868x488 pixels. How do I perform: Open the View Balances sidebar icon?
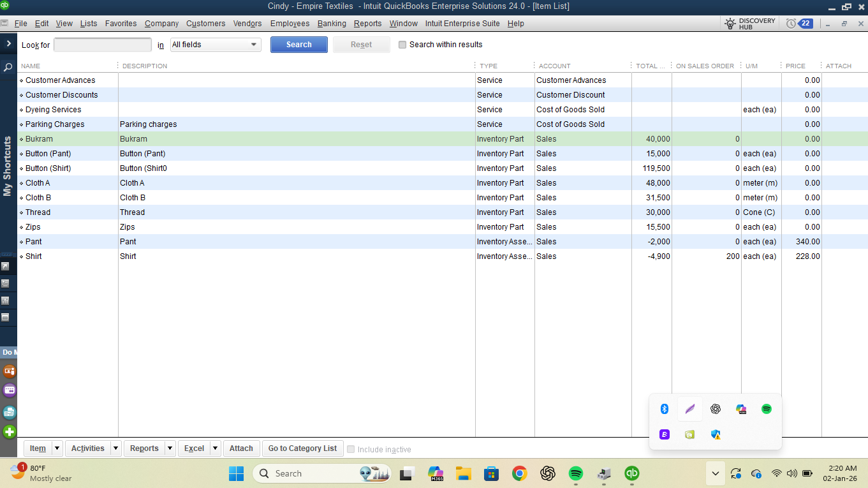pos(6,283)
